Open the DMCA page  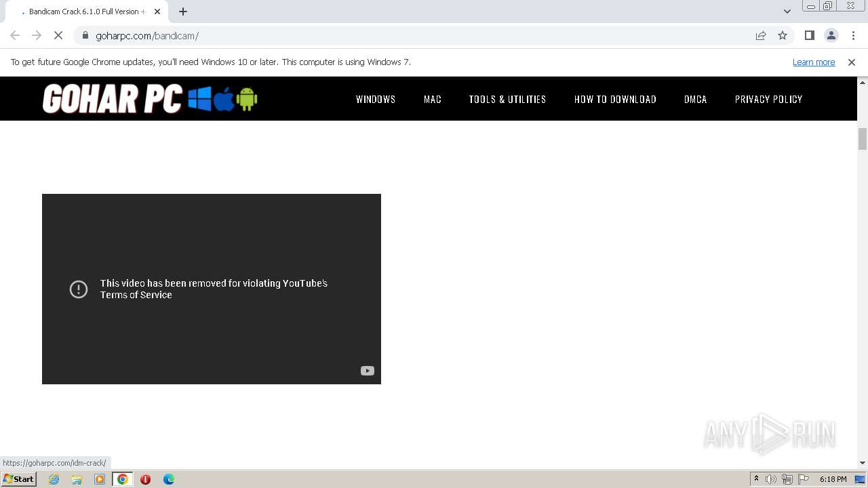point(696,99)
